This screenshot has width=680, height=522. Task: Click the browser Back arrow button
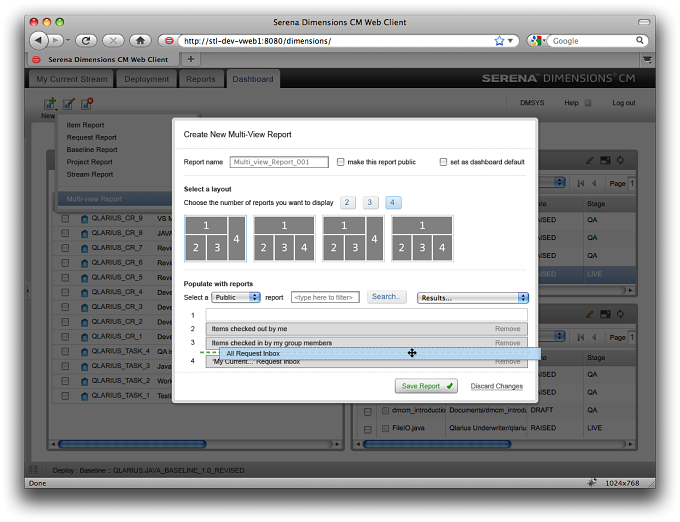(39, 40)
